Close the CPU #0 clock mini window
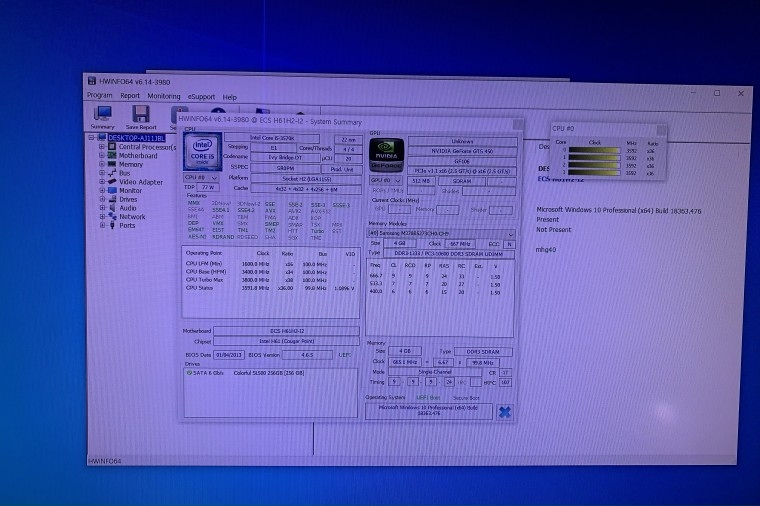The width and height of the screenshot is (760, 506). coord(661,129)
